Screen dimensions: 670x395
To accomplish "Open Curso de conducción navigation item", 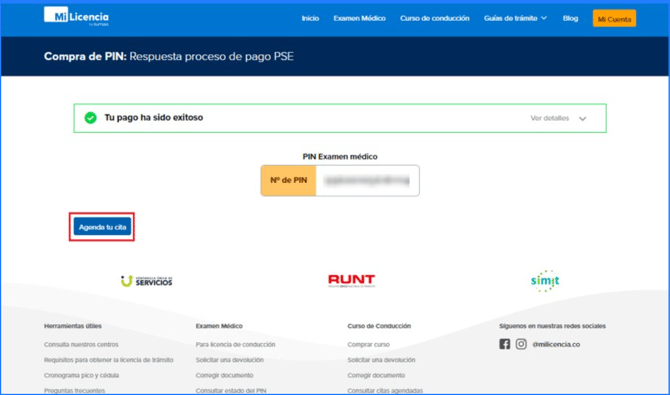I will click(x=435, y=18).
